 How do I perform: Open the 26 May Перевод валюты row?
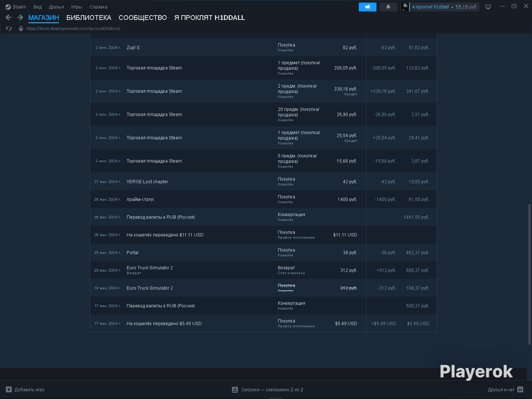pyautogui.click(x=263, y=217)
